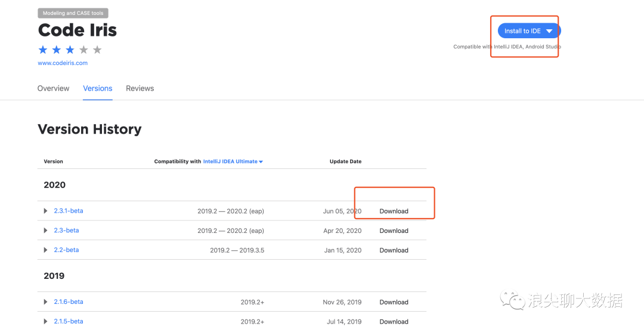Click the 2020 year group heading
Viewport: 644px width, 329px height.
click(x=55, y=185)
